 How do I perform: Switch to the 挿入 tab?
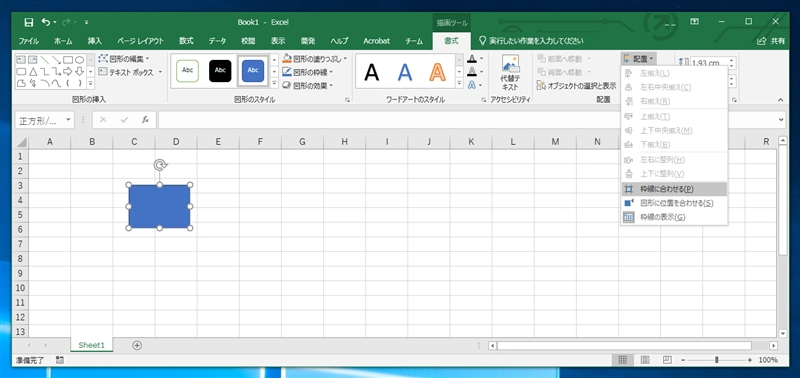(94, 41)
